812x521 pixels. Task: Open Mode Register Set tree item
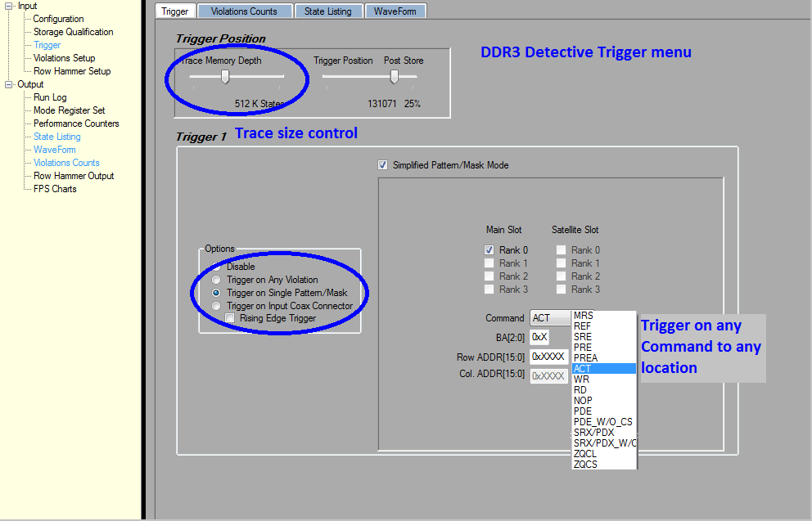tap(69, 110)
